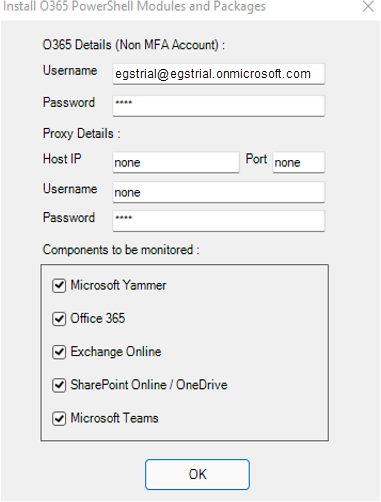Click the O365 Password field

click(218, 106)
